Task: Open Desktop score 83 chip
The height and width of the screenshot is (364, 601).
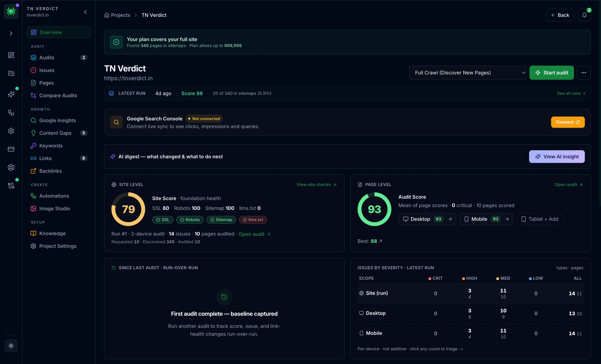Action: 427,219
